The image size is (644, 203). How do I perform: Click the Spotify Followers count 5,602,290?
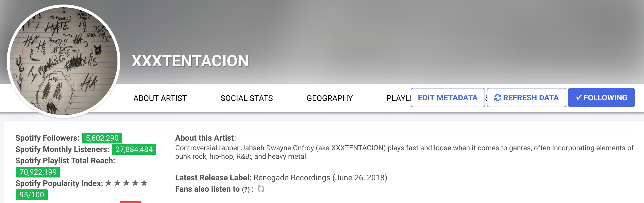102,138
